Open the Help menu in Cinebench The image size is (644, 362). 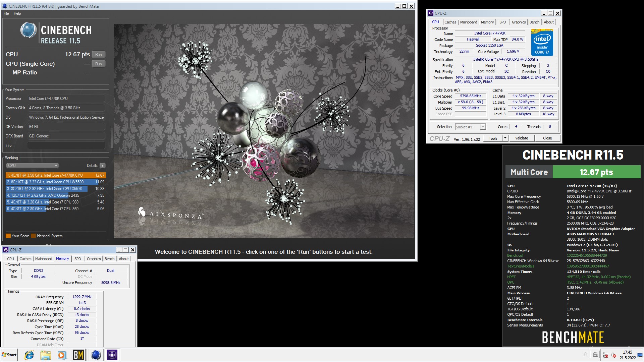pyautogui.click(x=17, y=13)
